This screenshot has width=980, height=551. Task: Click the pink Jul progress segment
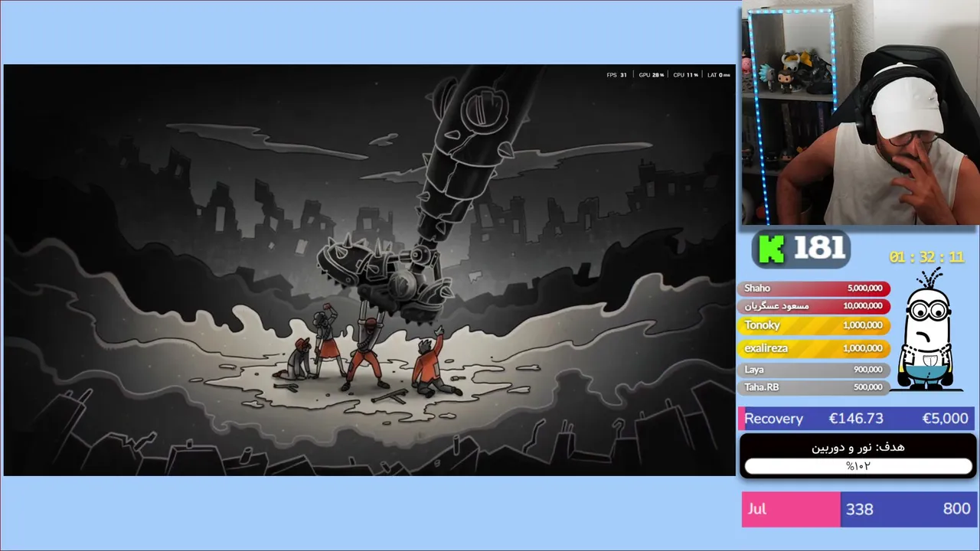coord(791,510)
